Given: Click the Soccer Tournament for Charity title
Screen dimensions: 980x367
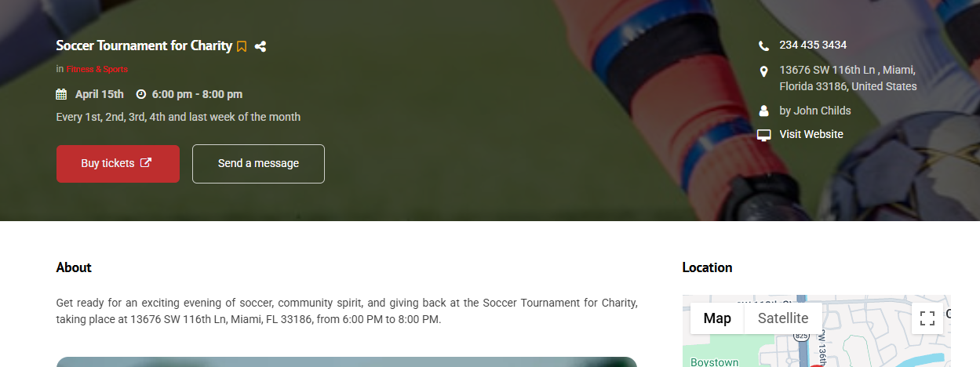Looking at the screenshot, I should [x=144, y=45].
